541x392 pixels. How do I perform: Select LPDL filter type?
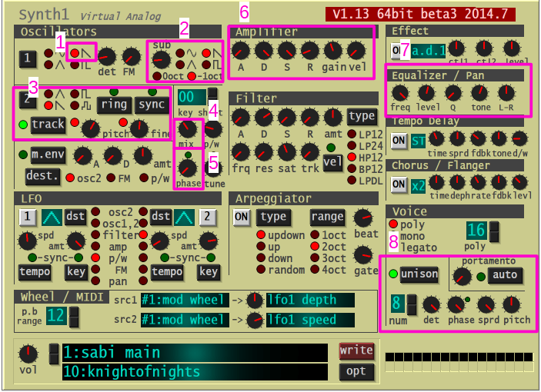(352, 180)
